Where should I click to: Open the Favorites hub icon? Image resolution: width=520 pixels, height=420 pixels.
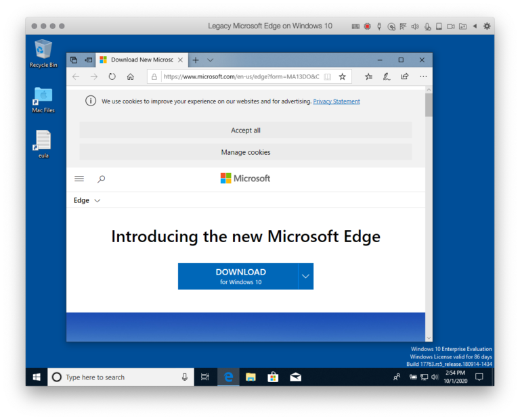tap(368, 77)
